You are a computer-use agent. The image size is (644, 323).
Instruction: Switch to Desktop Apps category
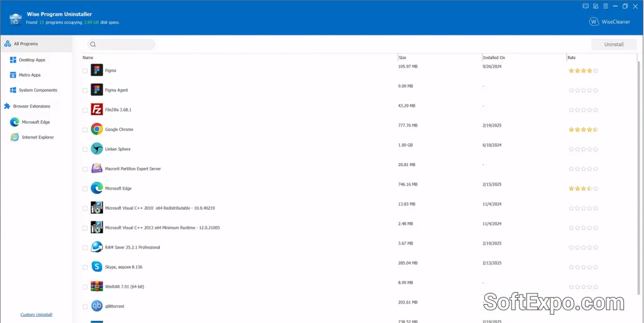point(31,60)
